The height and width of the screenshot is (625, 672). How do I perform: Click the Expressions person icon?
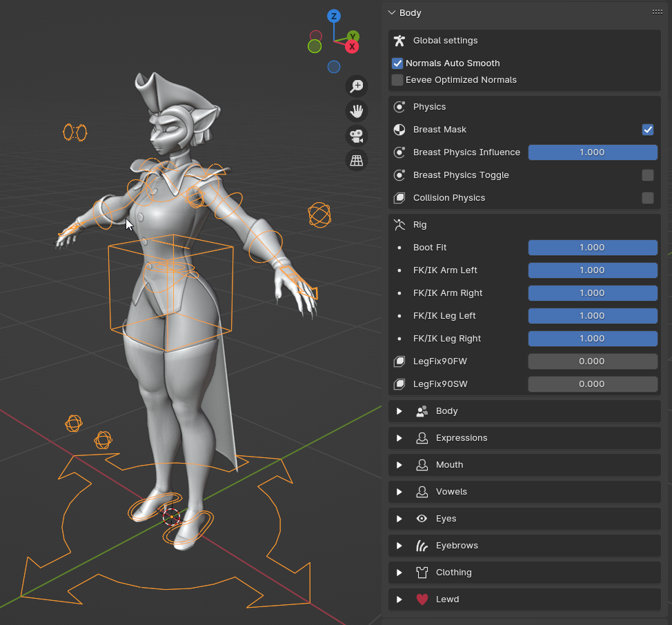[x=422, y=438]
